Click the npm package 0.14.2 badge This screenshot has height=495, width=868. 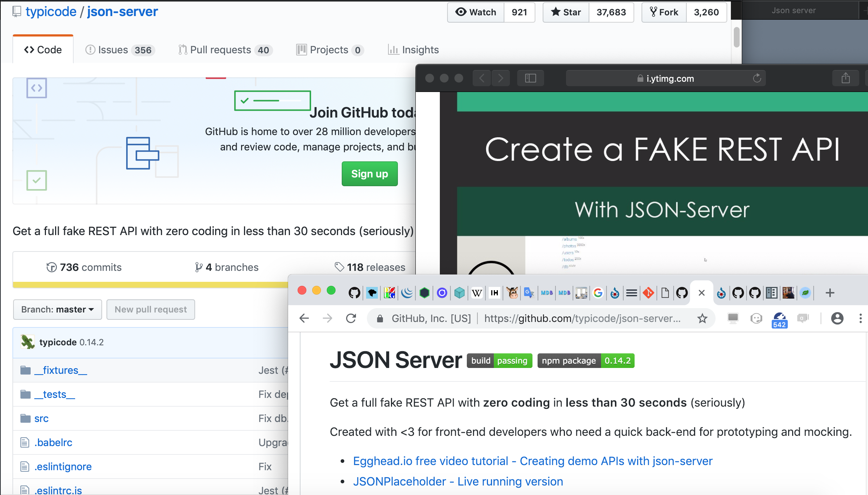(586, 361)
